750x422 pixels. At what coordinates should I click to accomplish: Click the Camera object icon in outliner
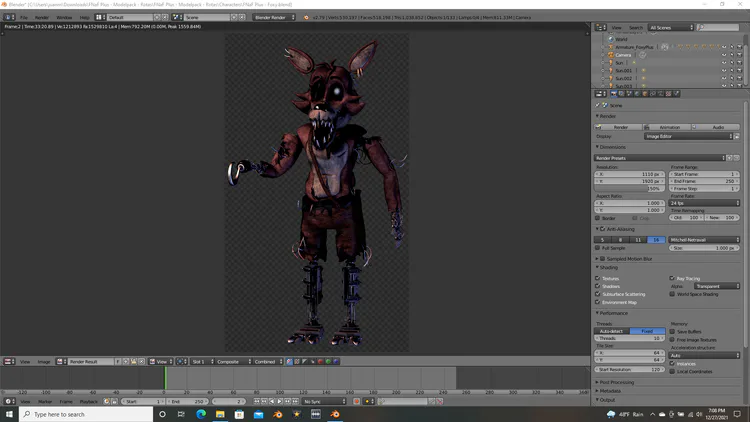tap(611, 55)
